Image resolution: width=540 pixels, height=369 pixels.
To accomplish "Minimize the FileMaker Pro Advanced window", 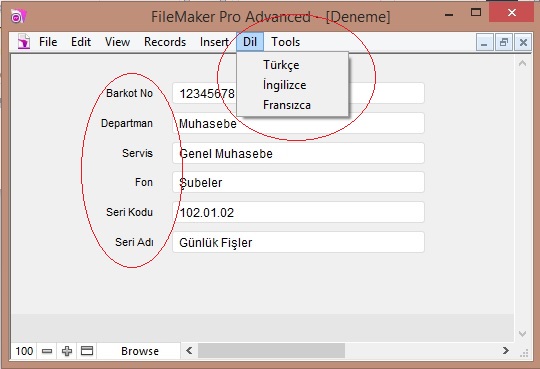I will [449, 14].
